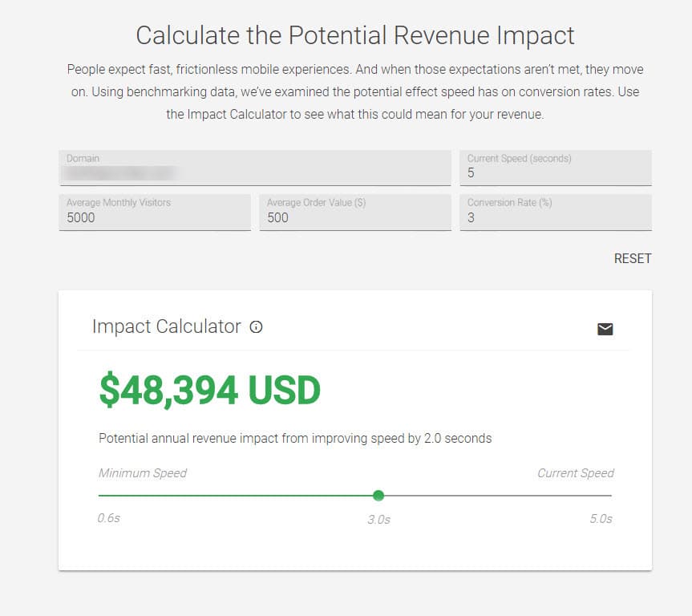The height and width of the screenshot is (616, 692).
Task: Click the 3.0s marker label
Action: click(x=378, y=519)
